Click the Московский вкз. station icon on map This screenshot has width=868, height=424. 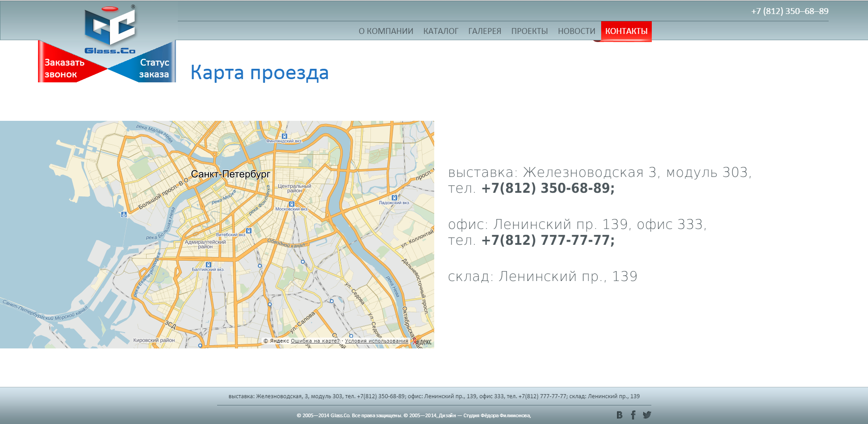pyautogui.click(x=292, y=204)
